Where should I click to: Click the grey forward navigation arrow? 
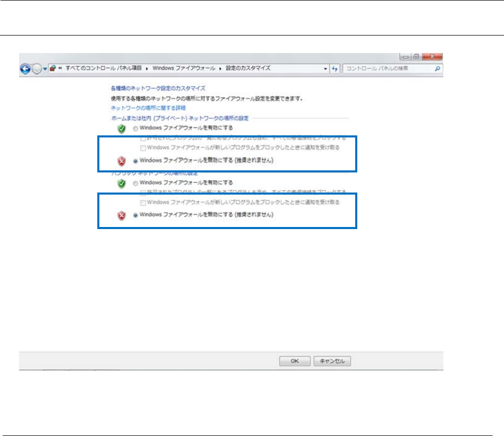point(37,69)
